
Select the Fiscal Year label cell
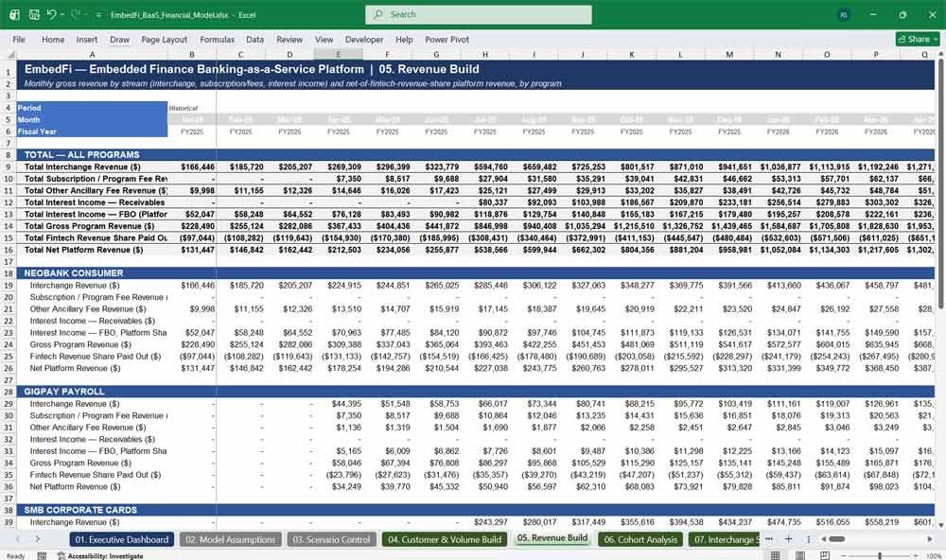(92, 131)
